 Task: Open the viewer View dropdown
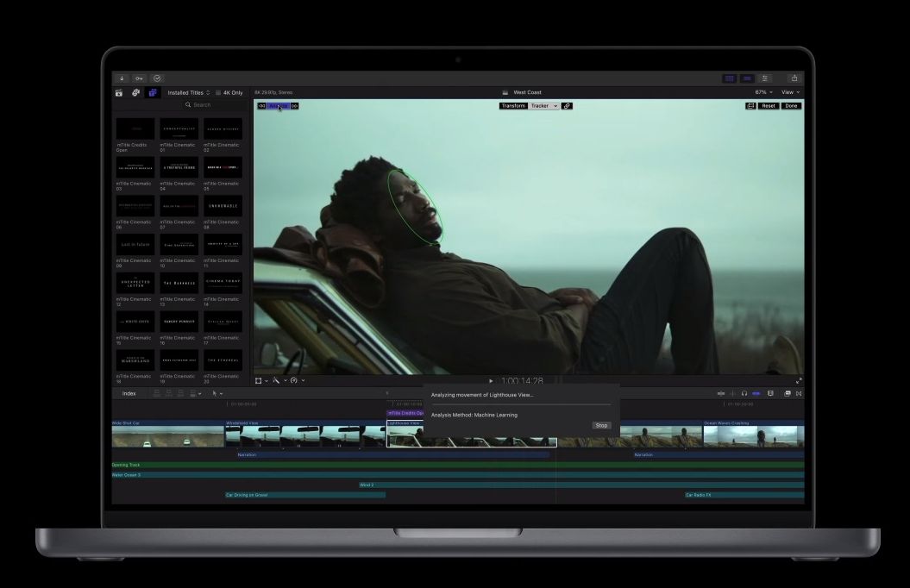[790, 92]
